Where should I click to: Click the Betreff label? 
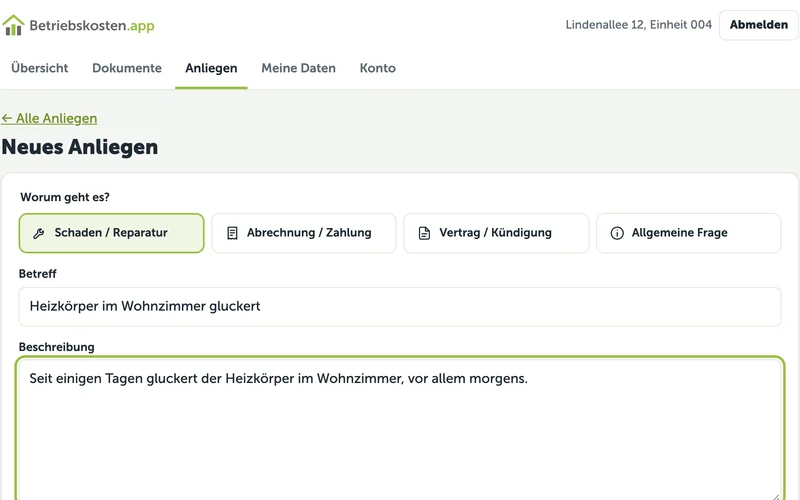click(38, 273)
